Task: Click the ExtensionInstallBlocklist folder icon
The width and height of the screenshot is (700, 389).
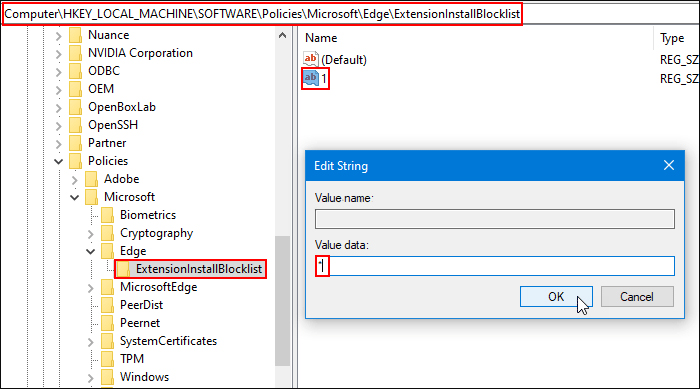Action: [123, 269]
